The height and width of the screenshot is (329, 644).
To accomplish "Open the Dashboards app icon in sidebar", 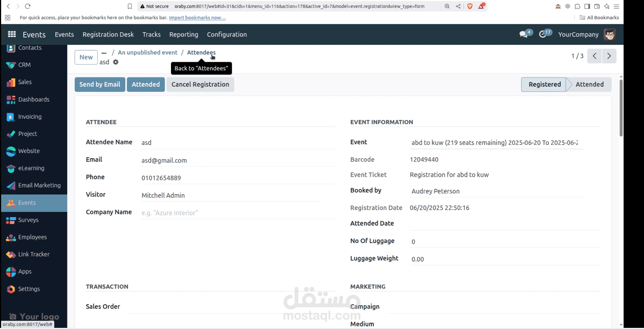I will [x=11, y=99].
